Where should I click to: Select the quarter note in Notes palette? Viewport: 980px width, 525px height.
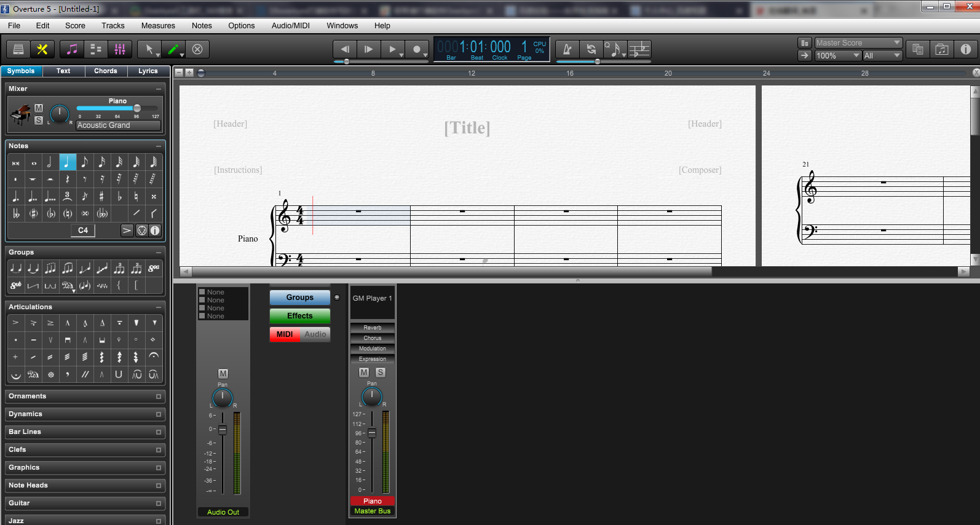(x=68, y=162)
